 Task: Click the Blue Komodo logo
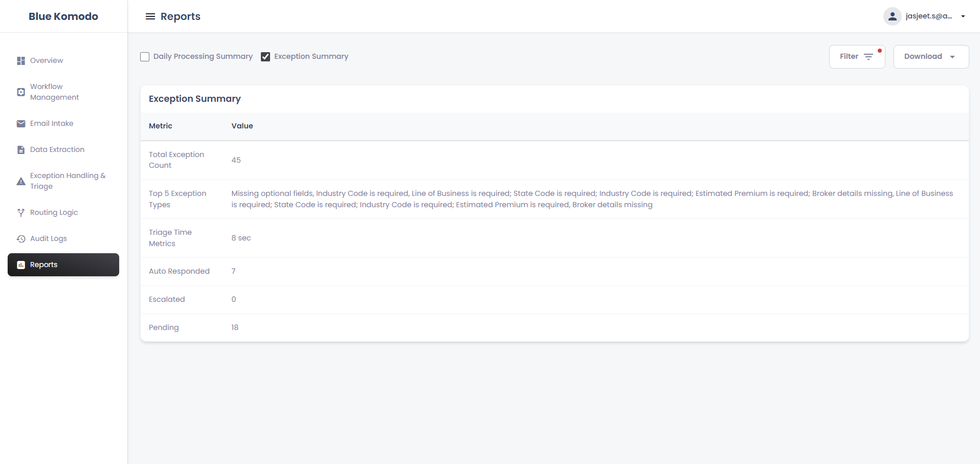point(63,16)
